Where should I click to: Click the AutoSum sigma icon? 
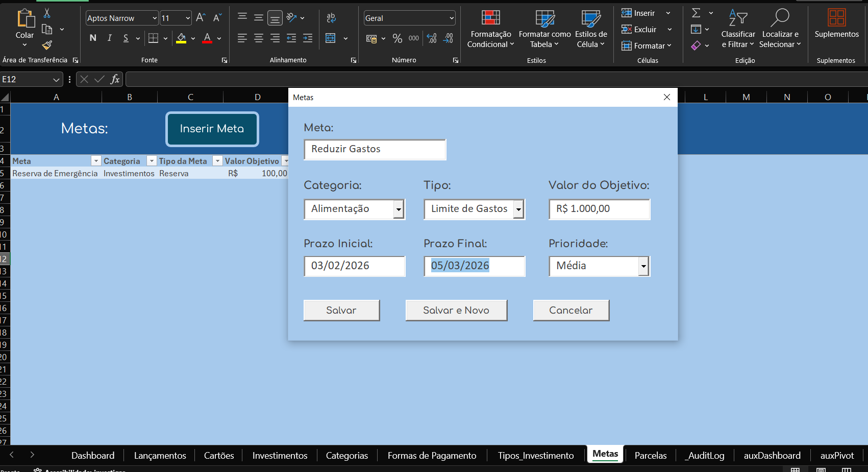pyautogui.click(x=696, y=13)
